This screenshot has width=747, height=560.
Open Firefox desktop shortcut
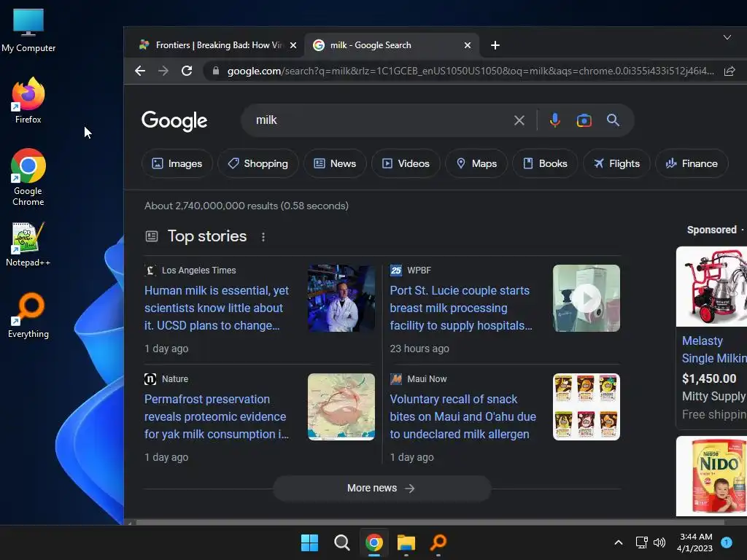click(28, 101)
